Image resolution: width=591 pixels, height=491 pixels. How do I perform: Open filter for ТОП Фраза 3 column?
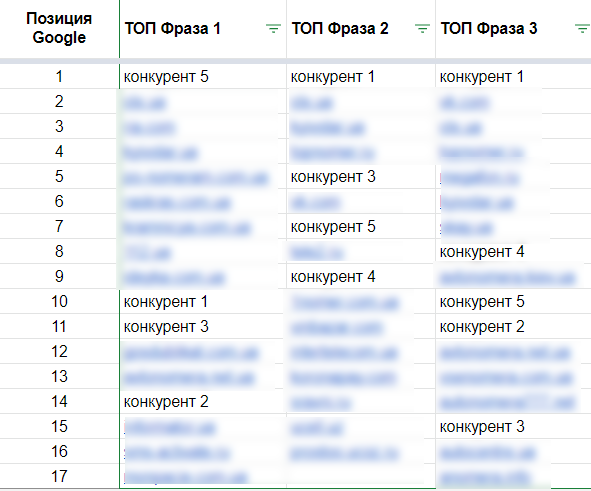tap(582, 28)
